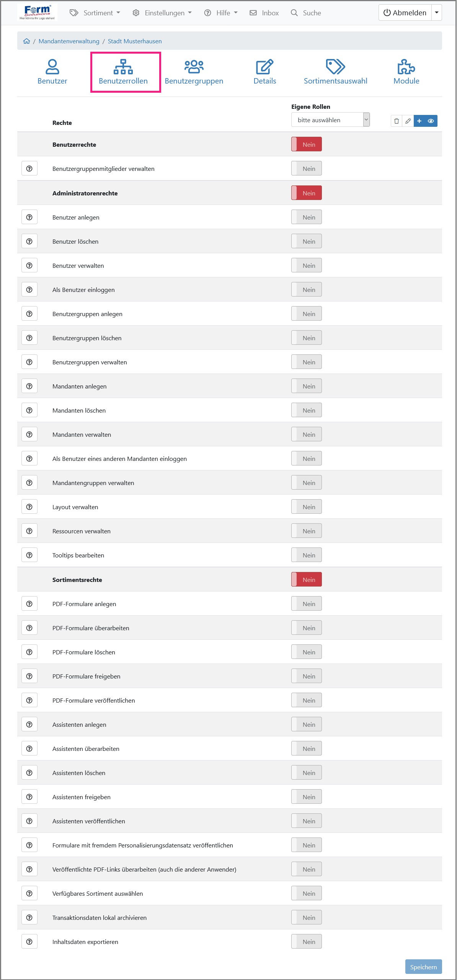Toggle the Administratorenrechte group switch
Screen dimensions: 457x980
point(306,193)
